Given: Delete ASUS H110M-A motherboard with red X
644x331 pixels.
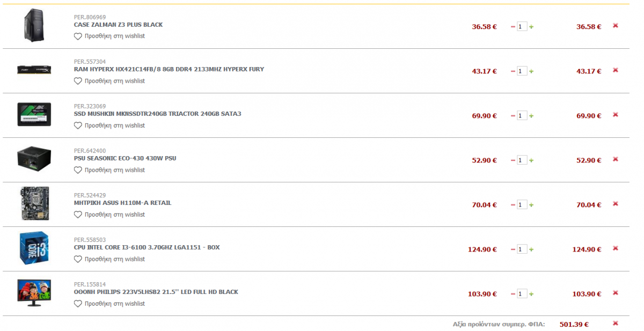Looking at the screenshot, I should coord(615,203).
